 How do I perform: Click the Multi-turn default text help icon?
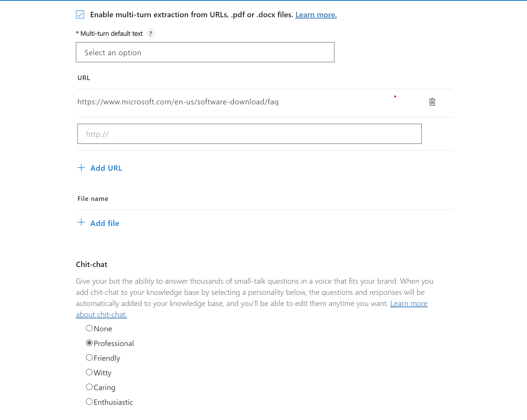click(151, 33)
